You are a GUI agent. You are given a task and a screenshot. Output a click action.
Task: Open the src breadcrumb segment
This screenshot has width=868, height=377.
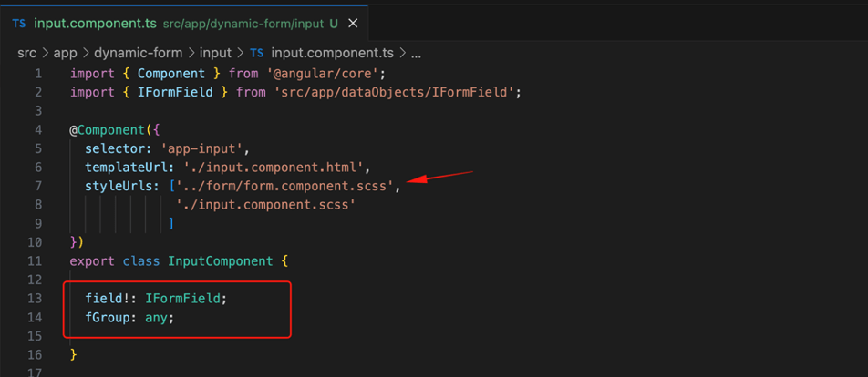click(27, 53)
